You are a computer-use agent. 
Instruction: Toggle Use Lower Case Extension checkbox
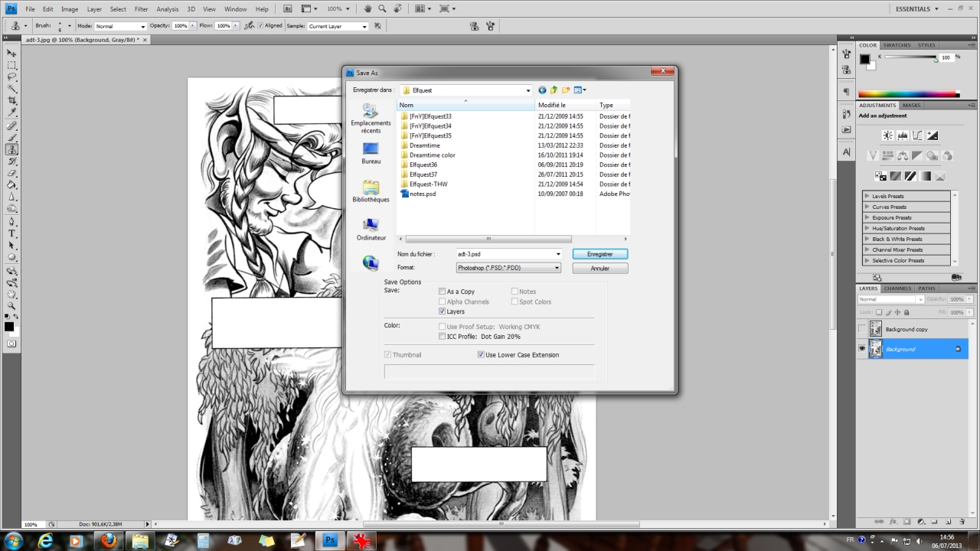(481, 355)
